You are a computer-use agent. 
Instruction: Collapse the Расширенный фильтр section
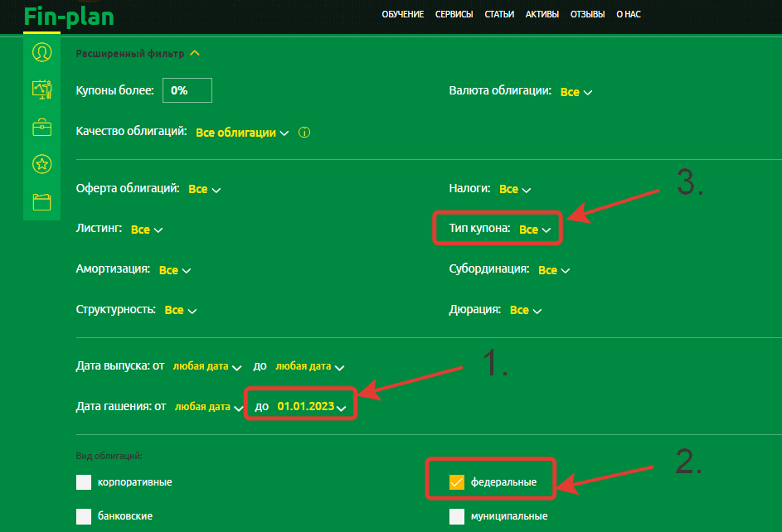tap(195, 54)
